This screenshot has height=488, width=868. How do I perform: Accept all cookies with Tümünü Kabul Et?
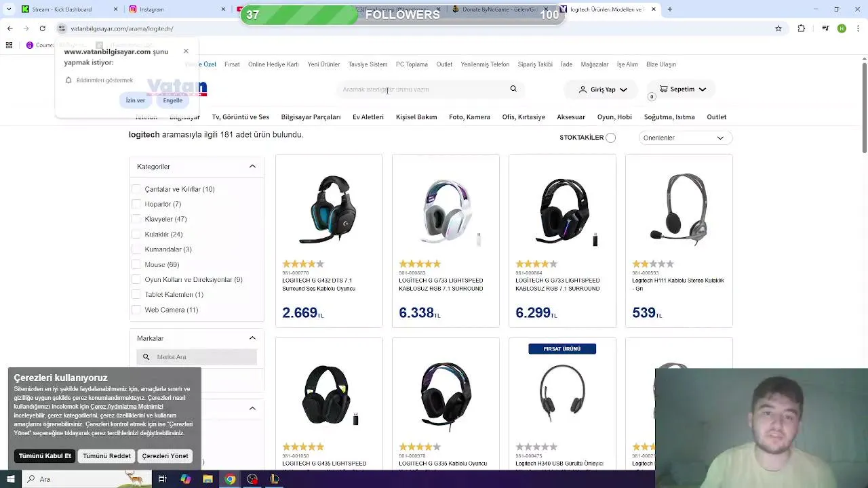coord(45,456)
